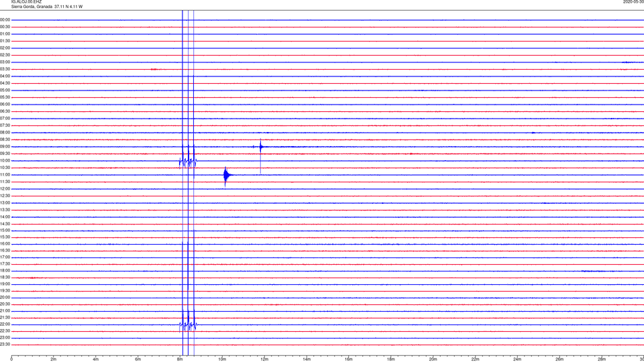Select the 09:30 row label
The image size is (644, 362).
pyautogui.click(x=5, y=154)
